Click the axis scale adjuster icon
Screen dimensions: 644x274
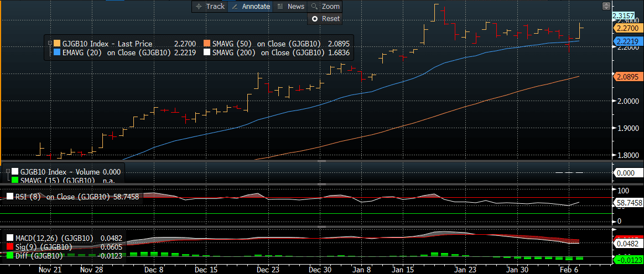click(x=606, y=6)
